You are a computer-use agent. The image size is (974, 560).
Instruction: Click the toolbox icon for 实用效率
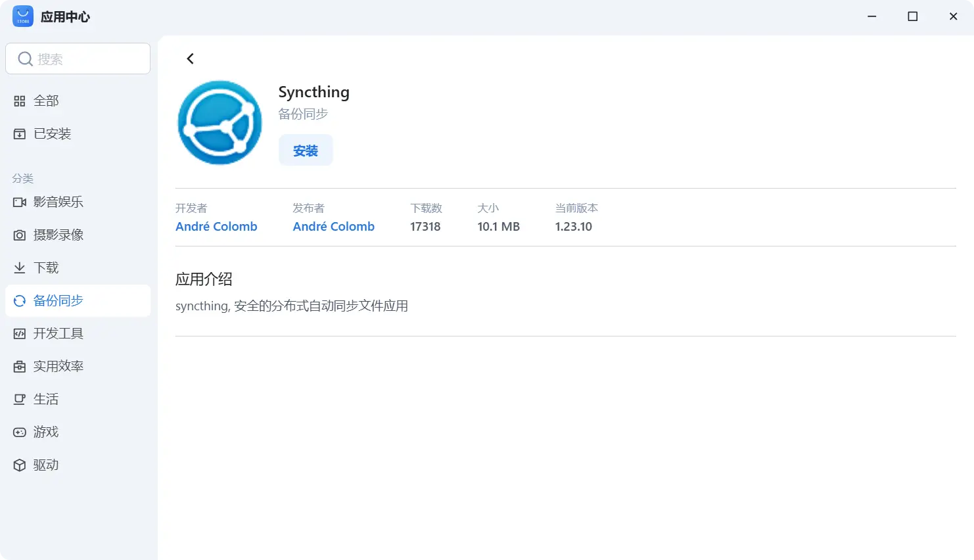pos(20,367)
